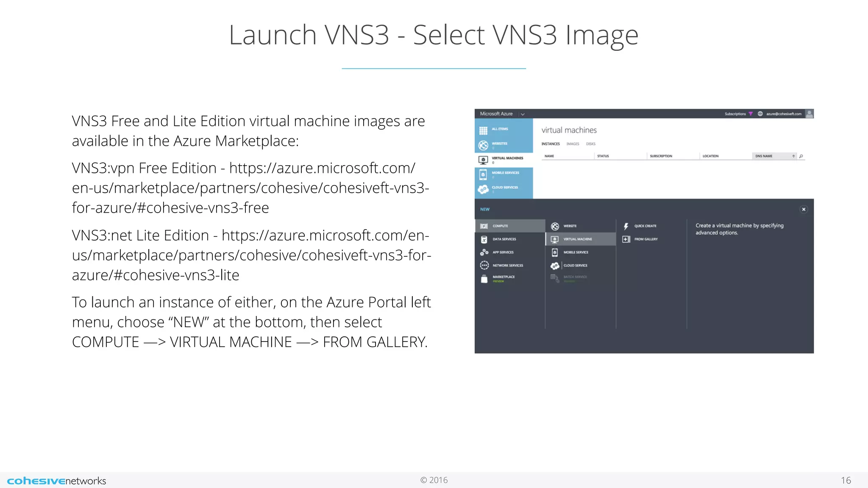Sort by the DNS Name arrow indicator
Viewport: 868px width, 488px height.
click(x=793, y=156)
